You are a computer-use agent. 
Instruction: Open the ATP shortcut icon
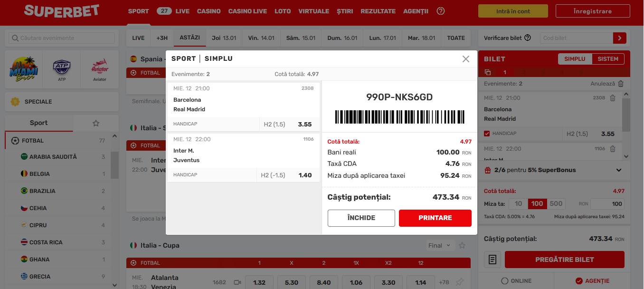pyautogui.click(x=62, y=69)
